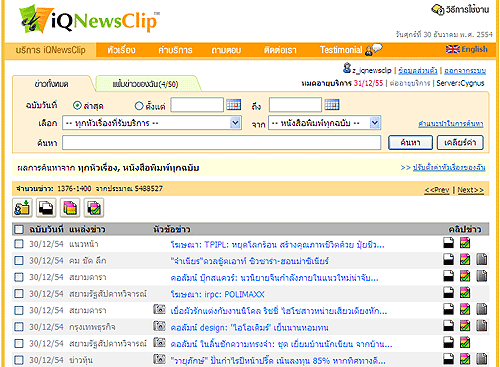Click the add-to-folder toolbar icon with green arrow
This screenshot has width=500, height=367.
[x=22, y=208]
